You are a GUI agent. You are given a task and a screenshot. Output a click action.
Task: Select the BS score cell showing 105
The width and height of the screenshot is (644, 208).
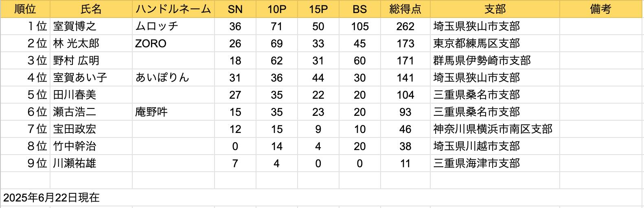[359, 27]
